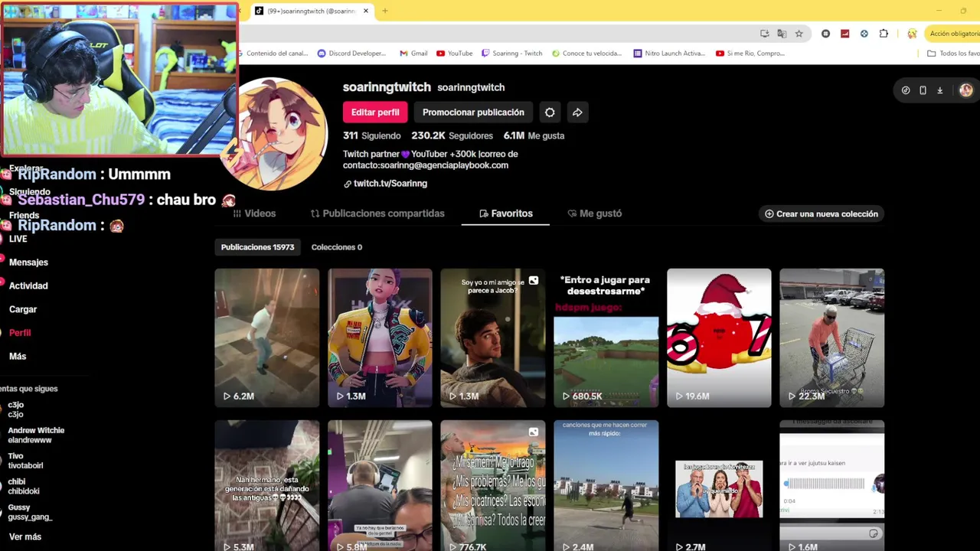The width and height of the screenshot is (980, 551).
Task: Open the Jacob lookalike photo post
Action: 493,337
